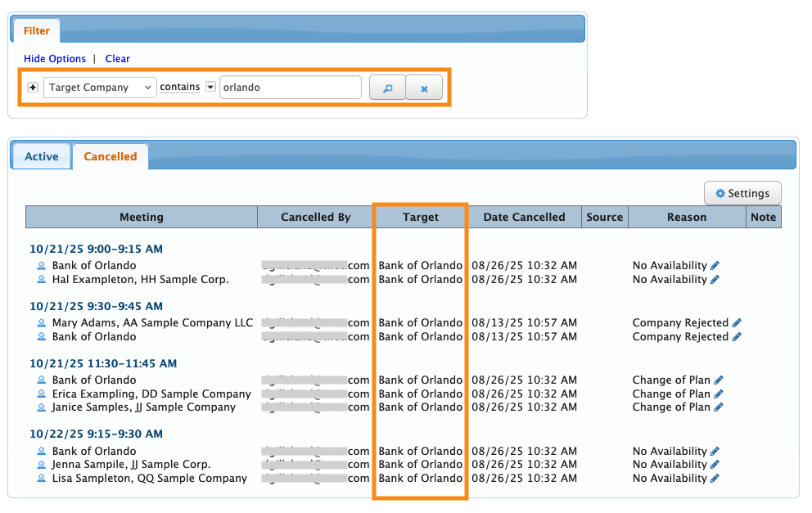Click person icon beside Bank of Orlando at 11:30 meeting
The width and height of the screenshot is (812, 513).
(42, 380)
